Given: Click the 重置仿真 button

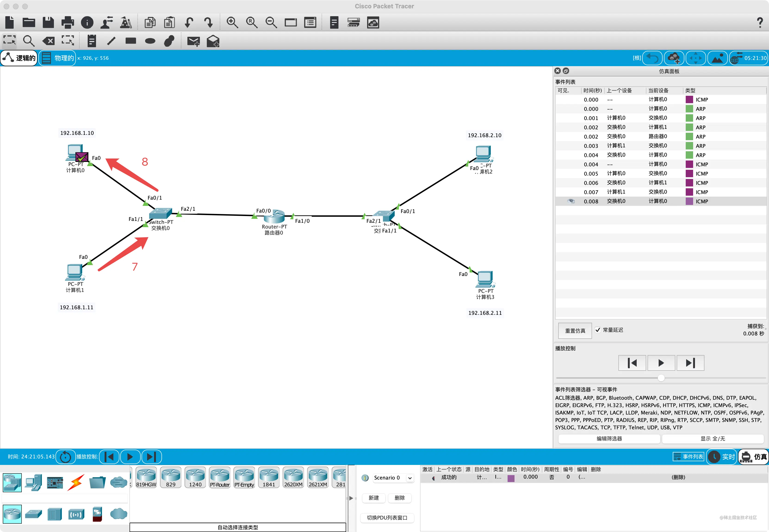Looking at the screenshot, I should tap(575, 330).
